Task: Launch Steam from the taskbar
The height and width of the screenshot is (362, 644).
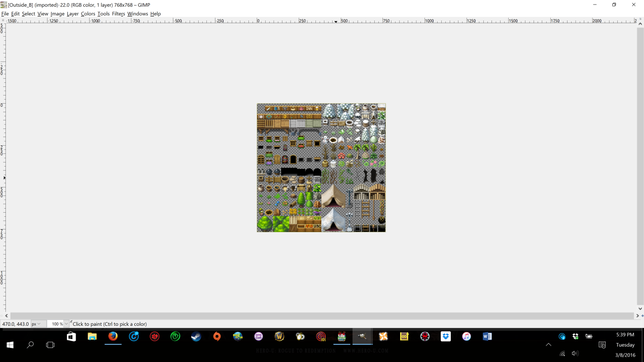Action: (196, 337)
